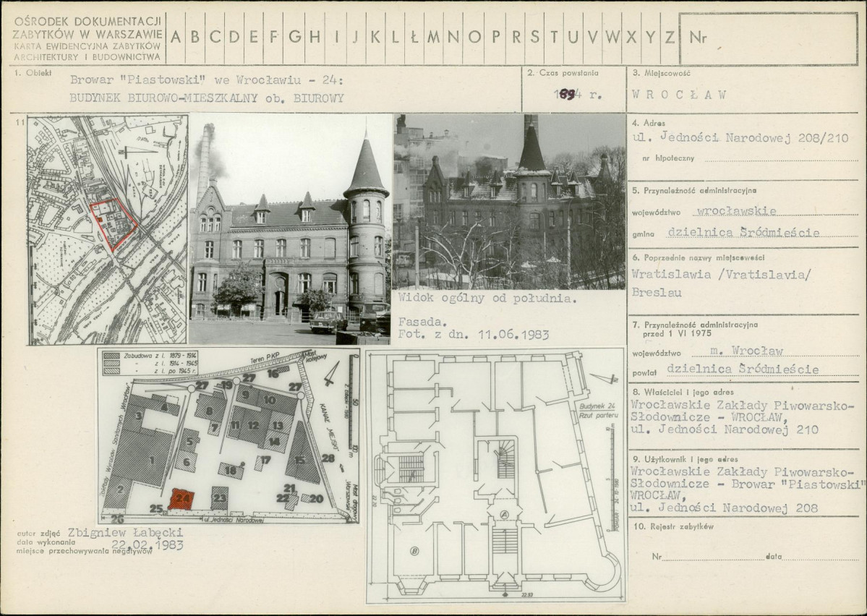Click building number 1 on site plan

[x=151, y=459]
